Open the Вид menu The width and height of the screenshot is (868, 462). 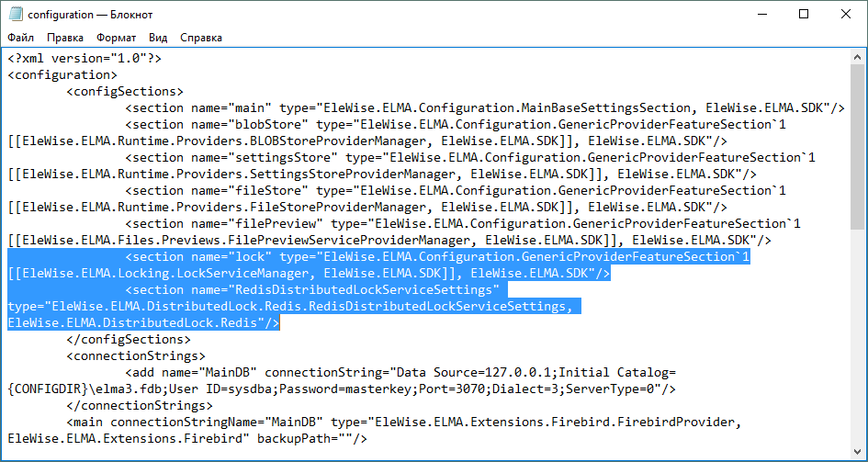pyautogui.click(x=158, y=38)
